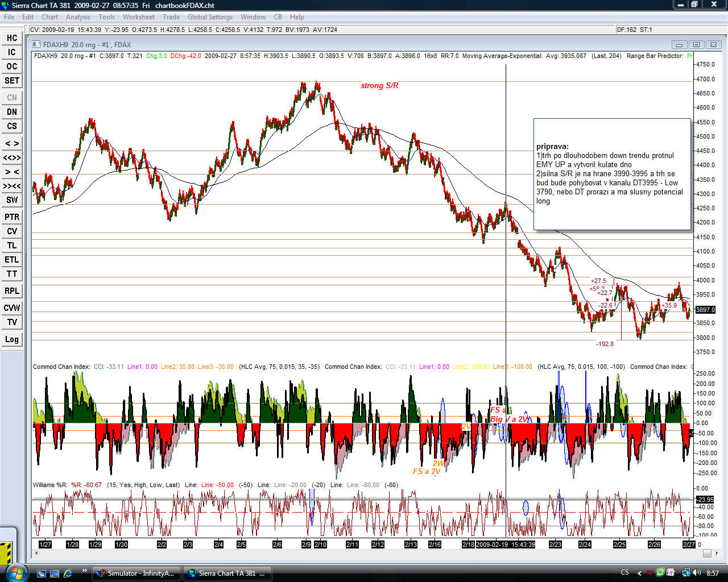Open the Analysis menu
The height and width of the screenshot is (582, 728).
(78, 17)
